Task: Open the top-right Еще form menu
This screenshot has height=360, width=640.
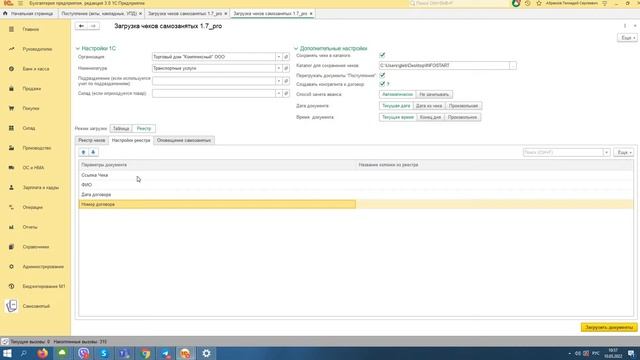Action: point(627,38)
